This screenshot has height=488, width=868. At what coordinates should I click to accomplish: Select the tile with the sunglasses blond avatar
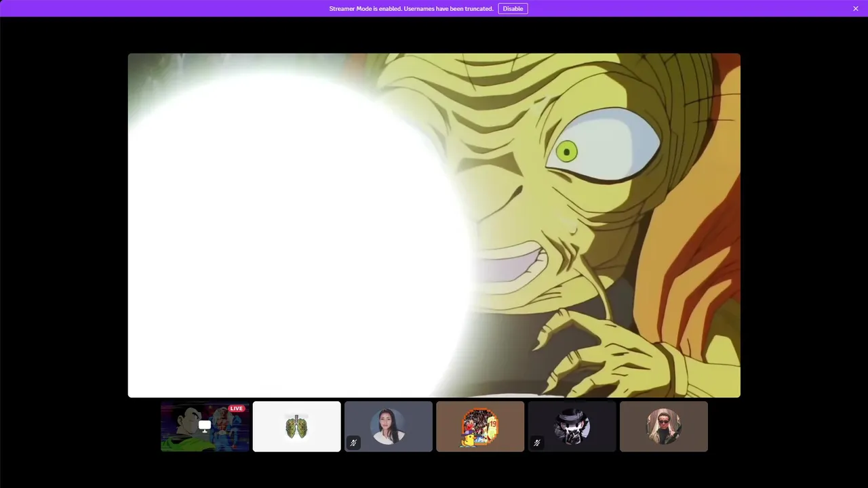(664, 426)
